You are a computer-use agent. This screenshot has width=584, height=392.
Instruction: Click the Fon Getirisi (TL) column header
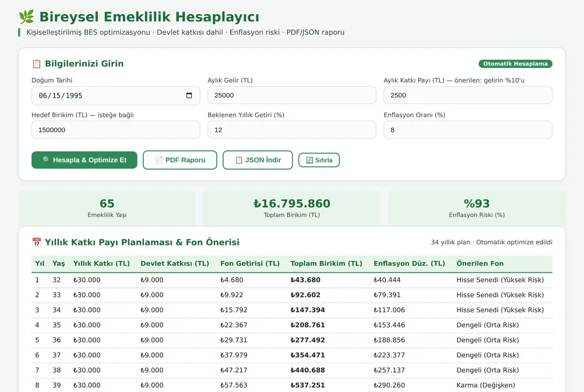(x=250, y=264)
